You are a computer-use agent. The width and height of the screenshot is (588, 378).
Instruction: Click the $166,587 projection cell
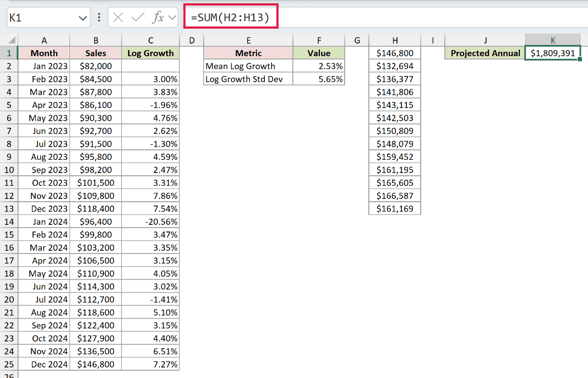coord(395,196)
